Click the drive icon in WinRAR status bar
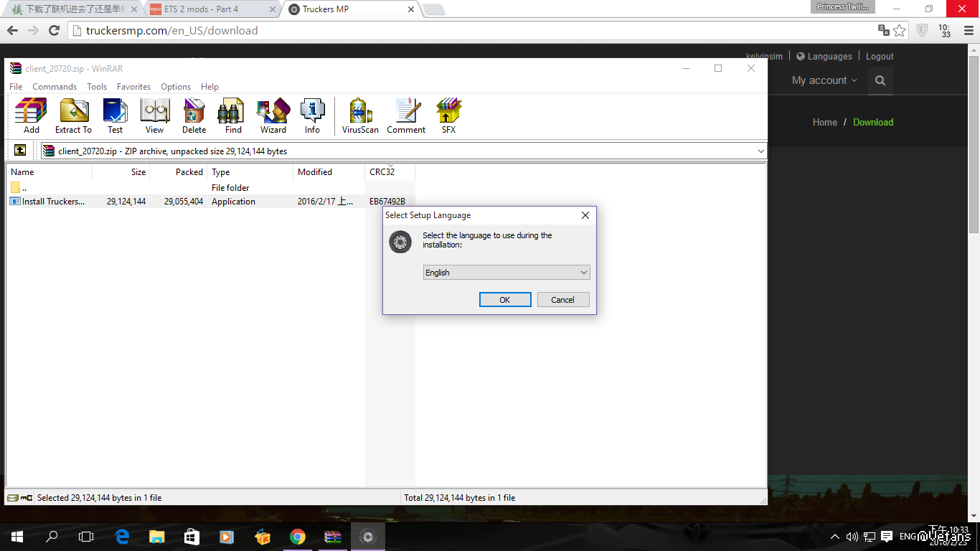 pos(13,497)
